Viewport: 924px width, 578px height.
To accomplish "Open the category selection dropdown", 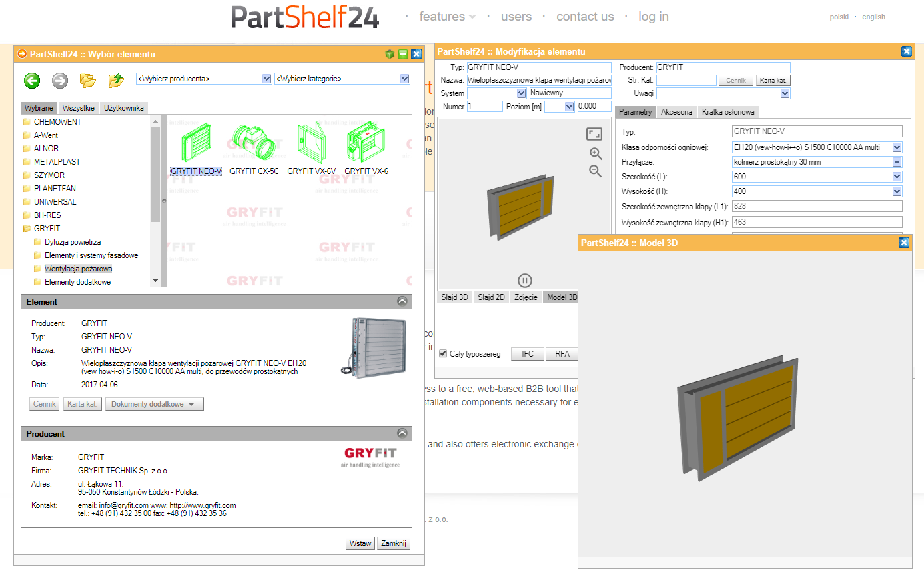I will pos(342,79).
